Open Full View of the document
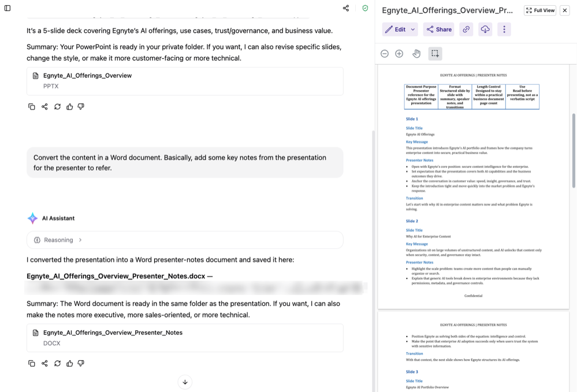 point(540,10)
